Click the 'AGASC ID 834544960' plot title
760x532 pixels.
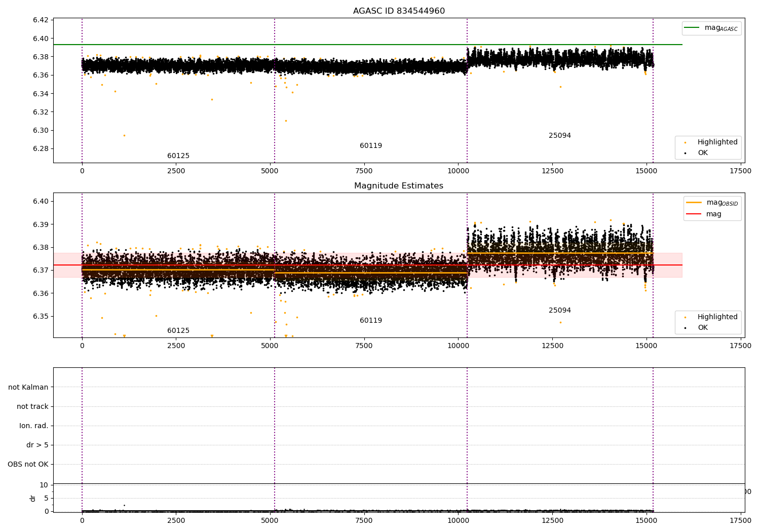coord(399,11)
